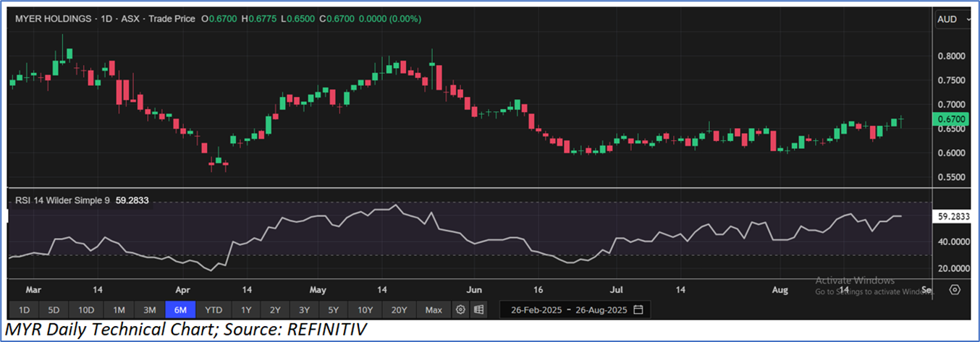The height and width of the screenshot is (342, 980).
Task: Choose the 1Y time range
Action: point(246,310)
